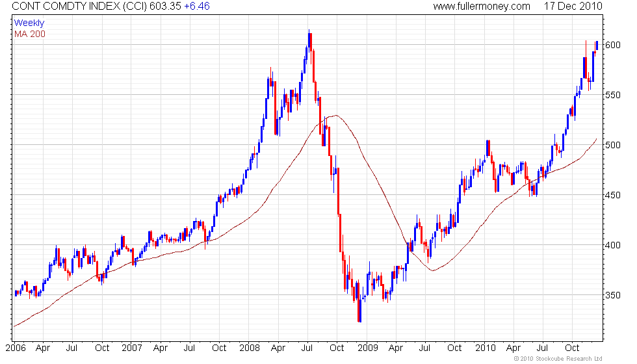637x364 pixels.
Task: Select the red MA 200 legend label
Action: [30, 34]
